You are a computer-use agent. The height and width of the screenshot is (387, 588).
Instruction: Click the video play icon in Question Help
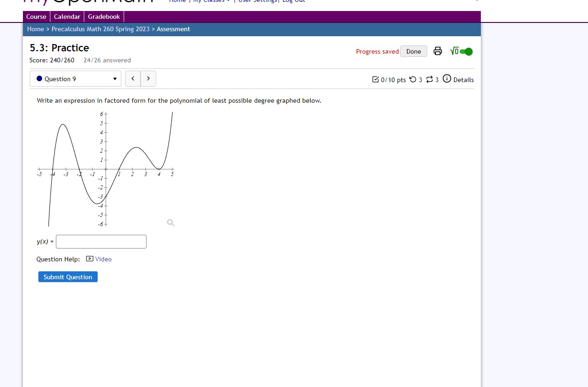(x=90, y=259)
